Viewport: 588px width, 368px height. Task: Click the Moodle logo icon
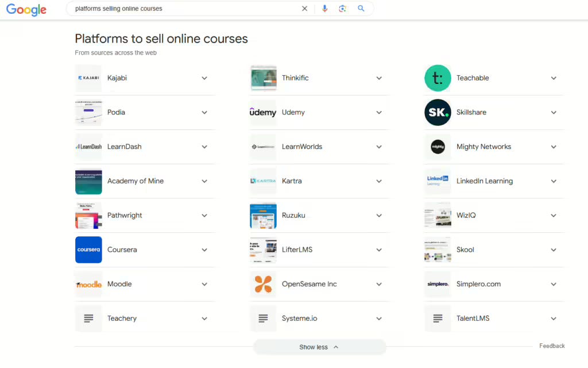pos(88,284)
